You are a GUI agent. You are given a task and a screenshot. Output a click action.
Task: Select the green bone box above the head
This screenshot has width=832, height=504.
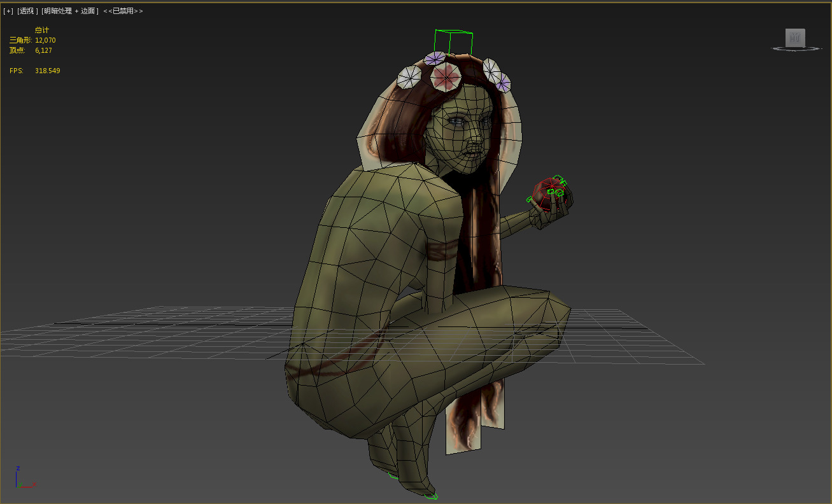point(453,41)
